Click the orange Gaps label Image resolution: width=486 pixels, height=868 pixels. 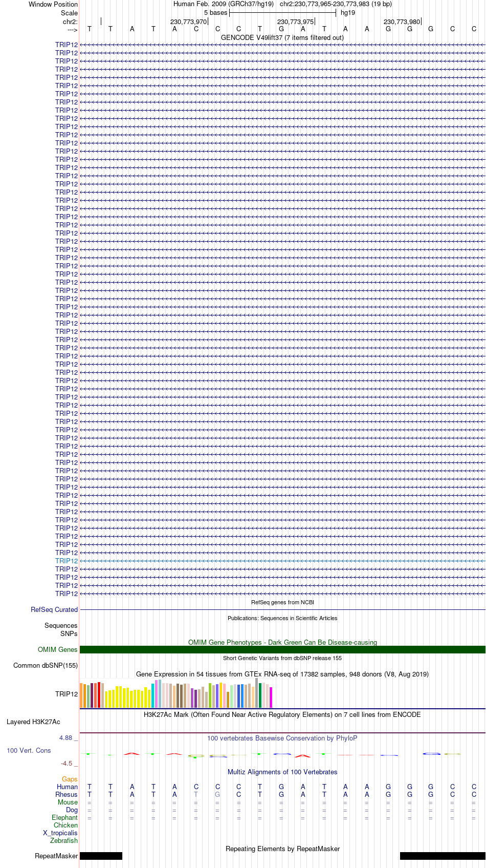click(x=70, y=779)
